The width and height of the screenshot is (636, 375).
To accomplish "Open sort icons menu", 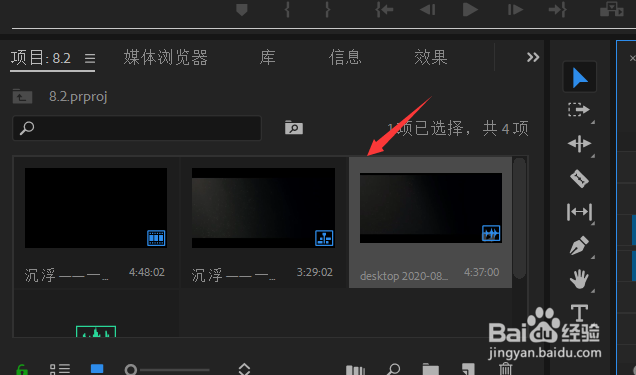I will tap(244, 369).
